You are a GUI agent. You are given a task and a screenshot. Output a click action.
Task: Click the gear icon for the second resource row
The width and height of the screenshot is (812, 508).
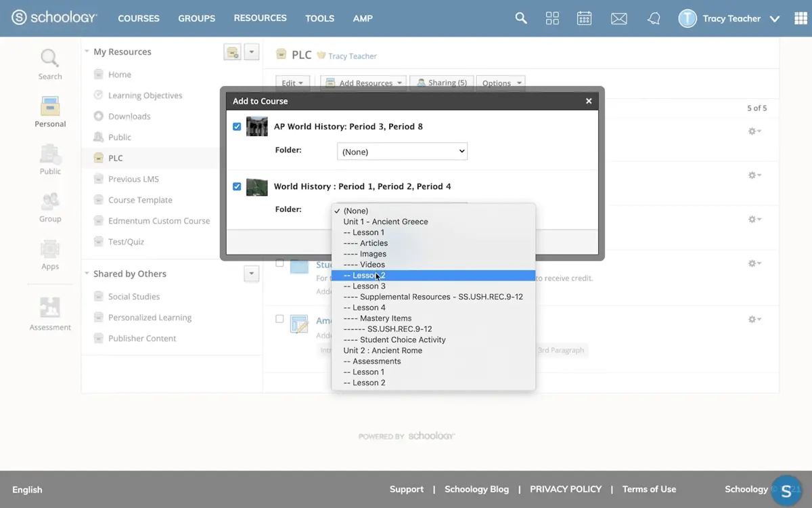[754, 175]
